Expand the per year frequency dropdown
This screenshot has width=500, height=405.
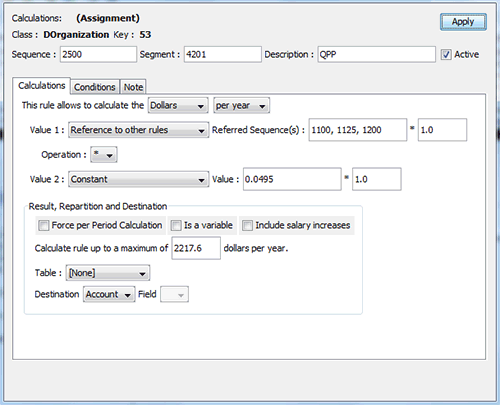(x=241, y=106)
